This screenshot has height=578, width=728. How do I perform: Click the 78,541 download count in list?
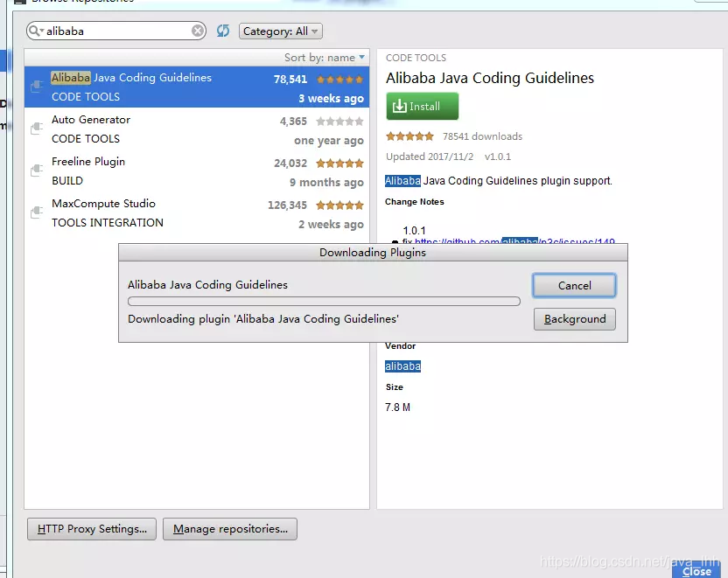pos(290,80)
